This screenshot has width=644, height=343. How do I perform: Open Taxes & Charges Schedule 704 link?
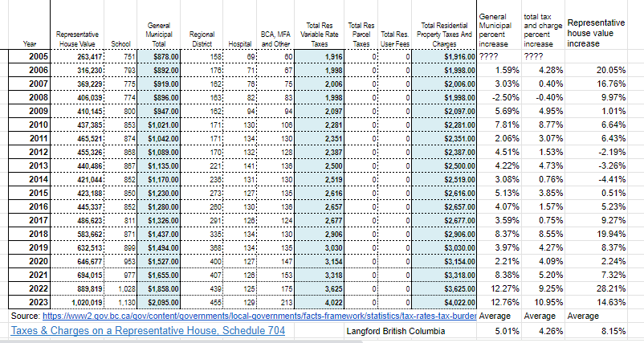pyautogui.click(x=148, y=330)
